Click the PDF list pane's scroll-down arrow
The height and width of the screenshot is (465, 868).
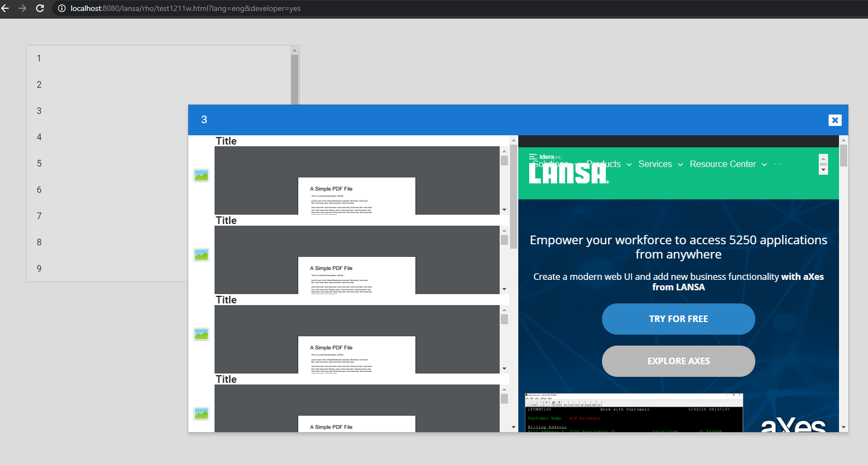pyautogui.click(x=513, y=427)
